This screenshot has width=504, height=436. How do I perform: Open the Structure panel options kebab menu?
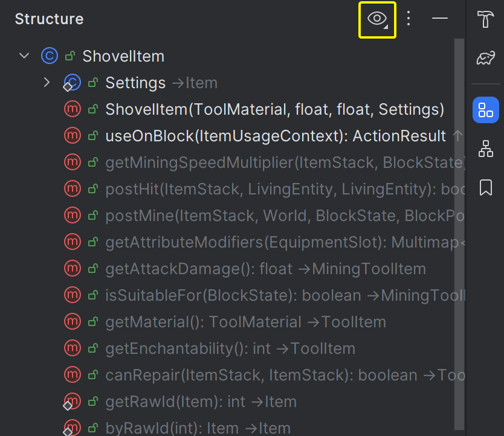pyautogui.click(x=409, y=19)
